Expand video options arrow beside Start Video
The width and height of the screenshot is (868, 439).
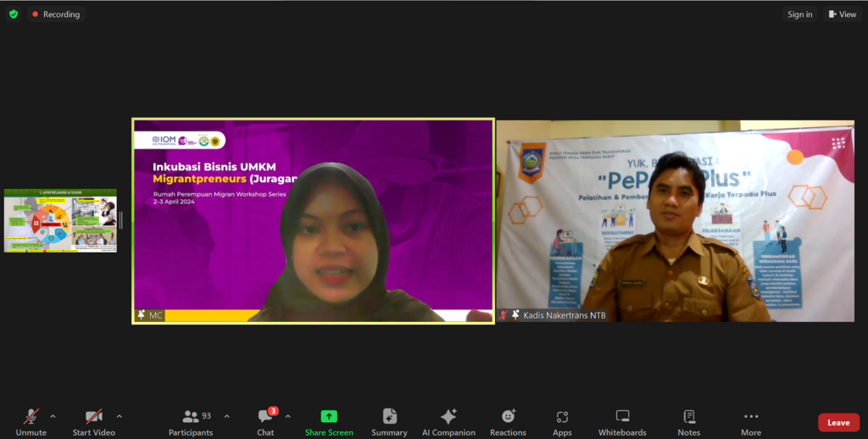[119, 416]
